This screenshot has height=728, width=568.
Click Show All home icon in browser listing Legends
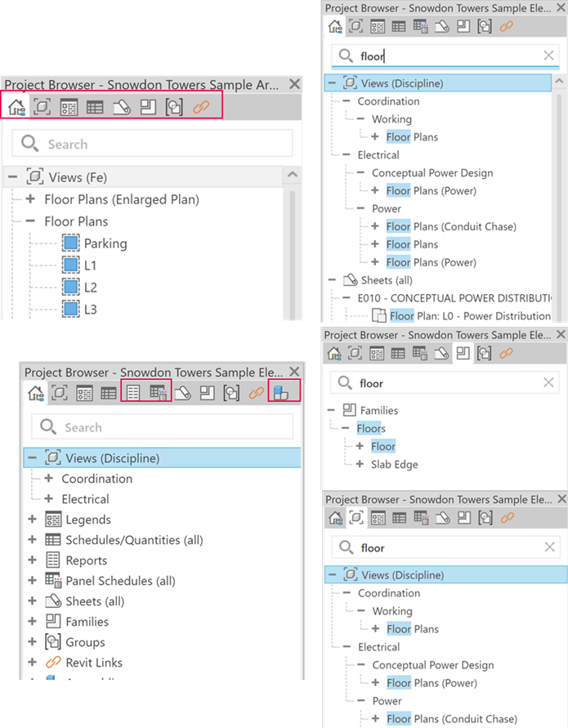tap(36, 393)
